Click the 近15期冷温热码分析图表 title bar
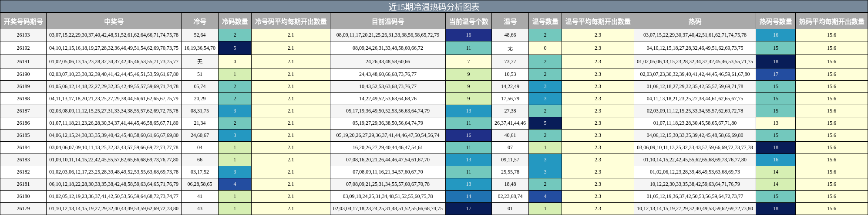 click(x=434, y=7)
